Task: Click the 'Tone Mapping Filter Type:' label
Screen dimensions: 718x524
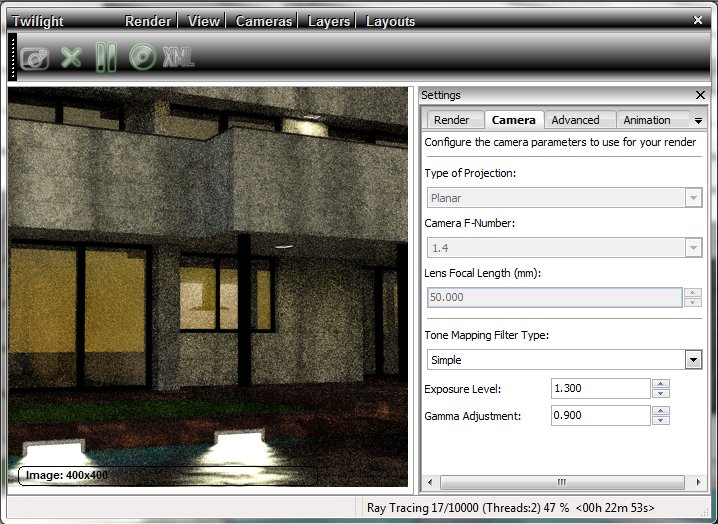Action: pyautogui.click(x=486, y=335)
